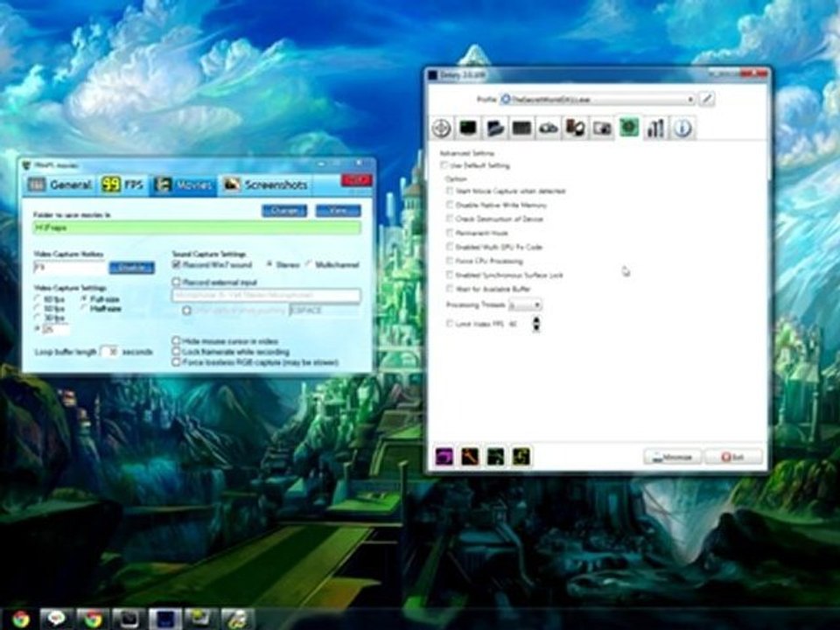The height and width of the screenshot is (630, 840).
Task: Enable the Permanent Hook checkbox
Action: click(x=450, y=233)
